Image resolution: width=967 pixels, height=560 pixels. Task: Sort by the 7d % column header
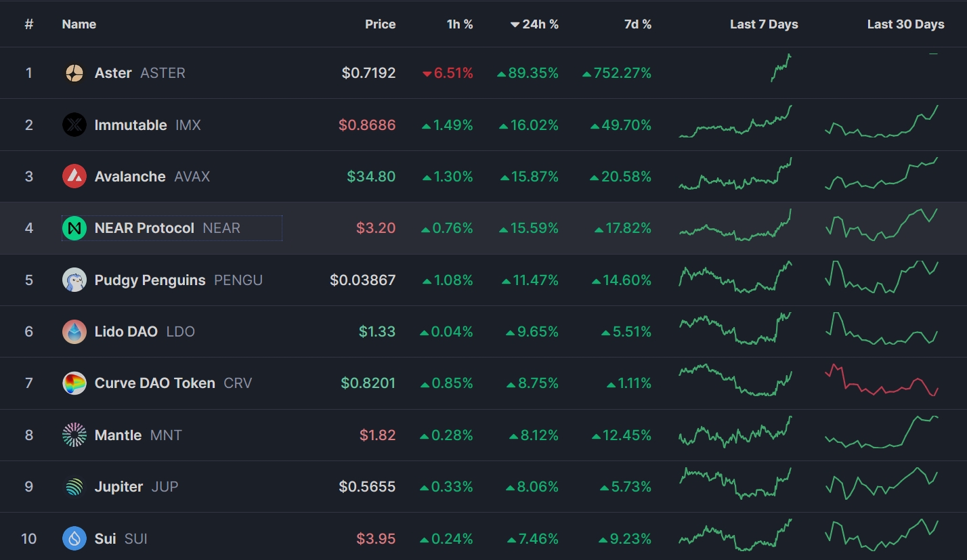point(637,24)
